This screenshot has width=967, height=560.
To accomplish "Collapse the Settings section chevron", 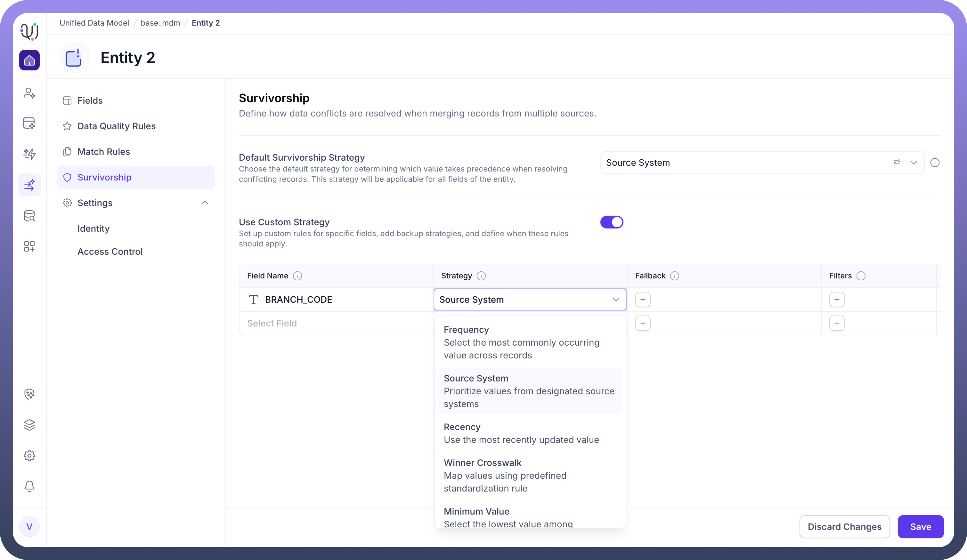I will point(205,203).
